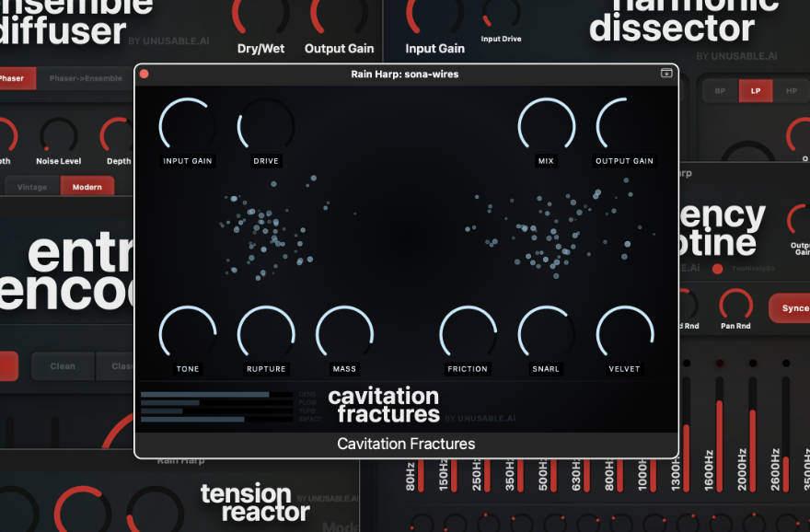Select the Modern tab
Image resolution: width=810 pixels, height=532 pixels.
pos(87,186)
